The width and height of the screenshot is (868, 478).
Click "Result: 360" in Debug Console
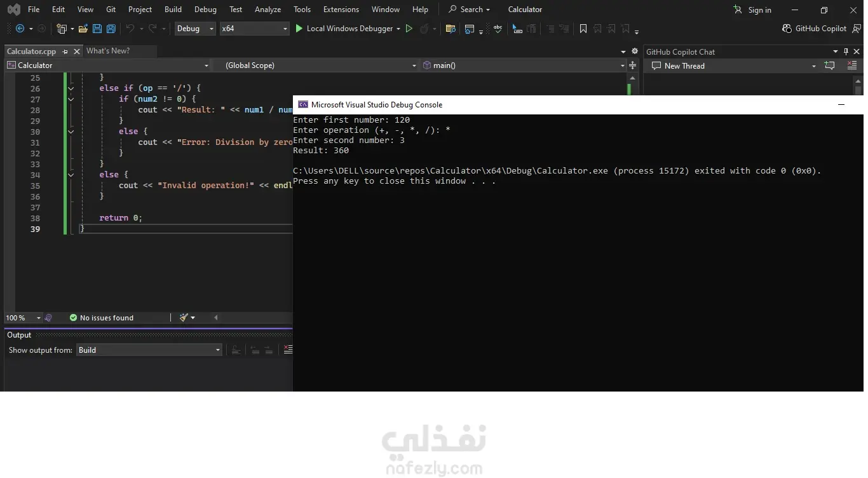321,151
